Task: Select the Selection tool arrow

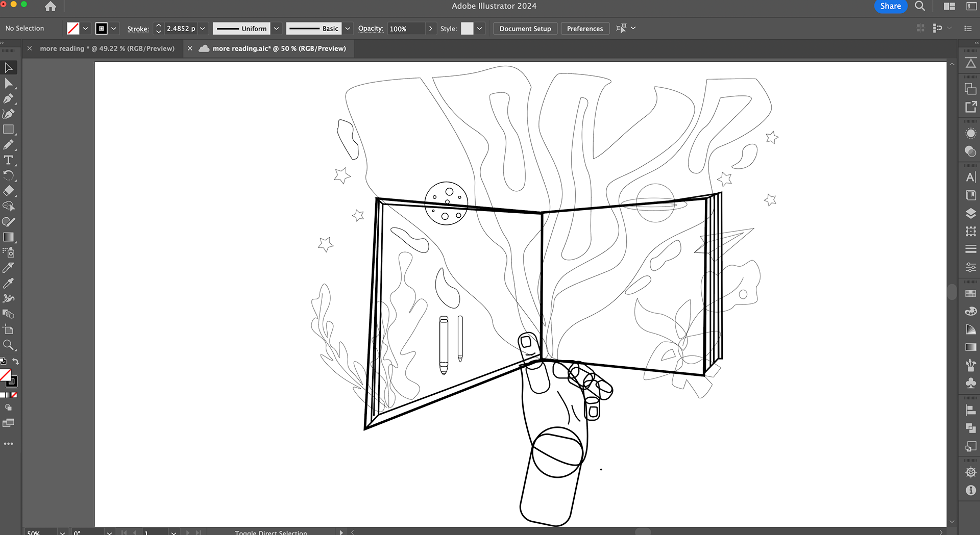Action: (x=9, y=68)
